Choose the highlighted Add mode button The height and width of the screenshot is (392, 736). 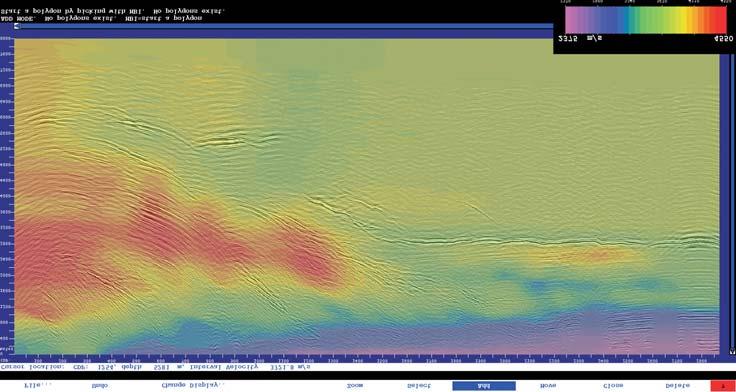(x=484, y=386)
